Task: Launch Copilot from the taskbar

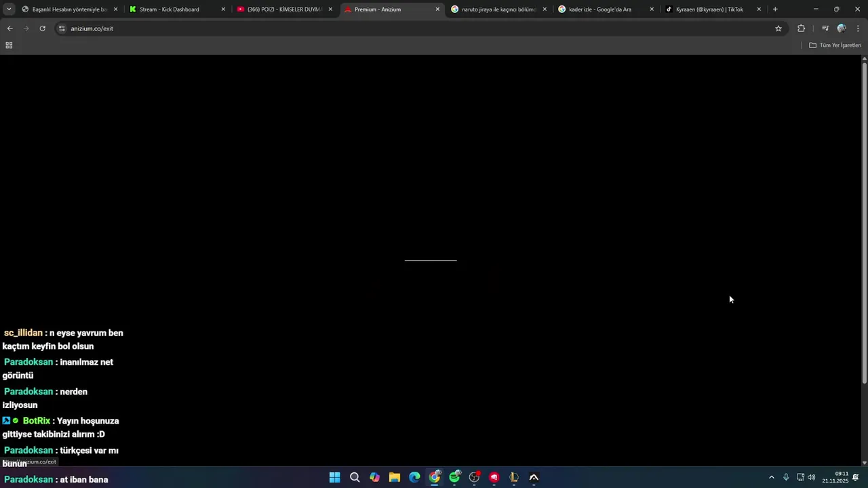Action: pos(374,477)
